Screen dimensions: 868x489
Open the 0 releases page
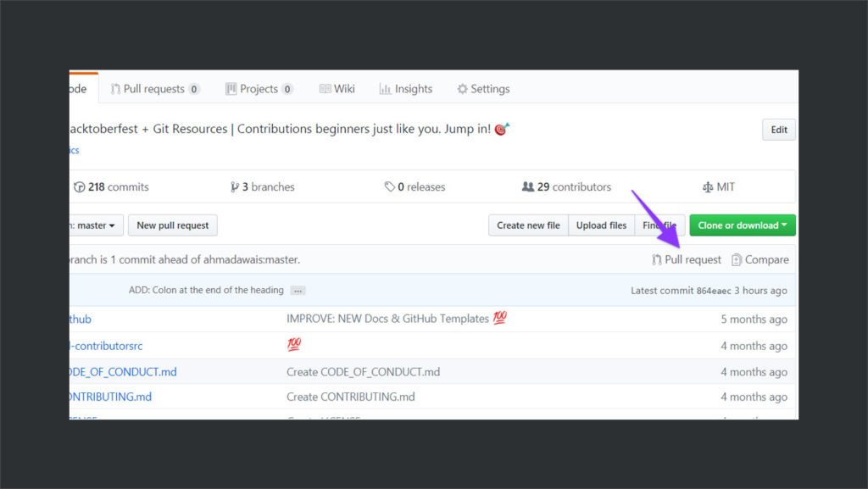(415, 187)
